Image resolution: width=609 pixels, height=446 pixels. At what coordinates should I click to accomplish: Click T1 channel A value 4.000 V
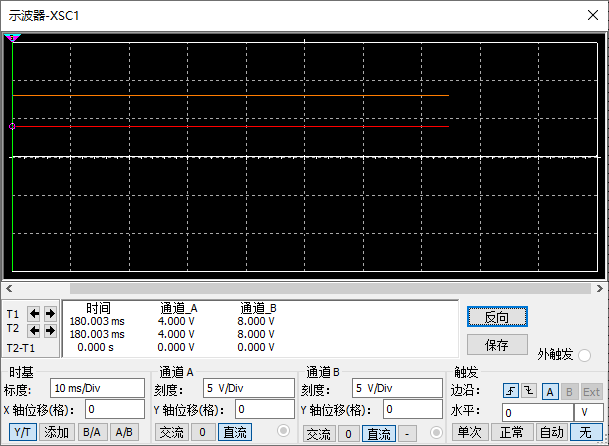click(176, 321)
